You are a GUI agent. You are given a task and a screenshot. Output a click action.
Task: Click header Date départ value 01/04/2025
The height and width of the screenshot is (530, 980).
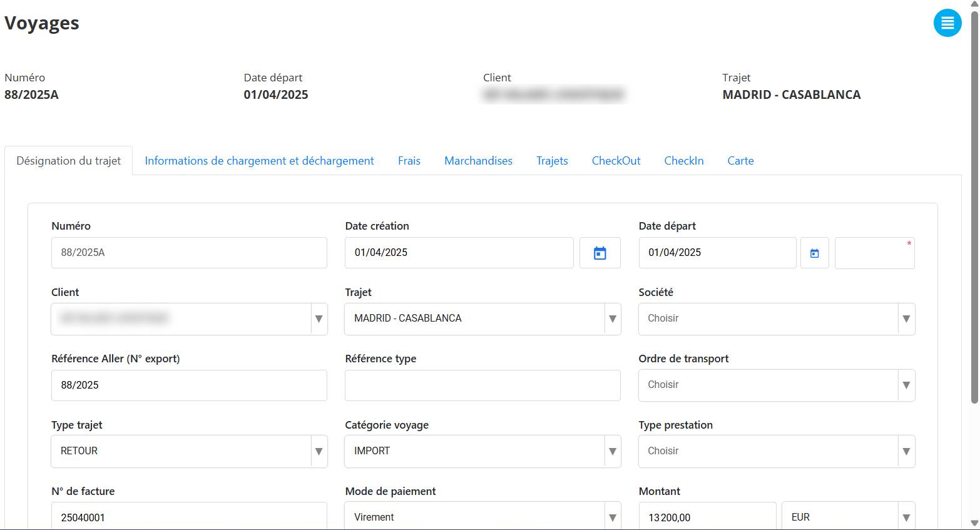click(x=276, y=94)
